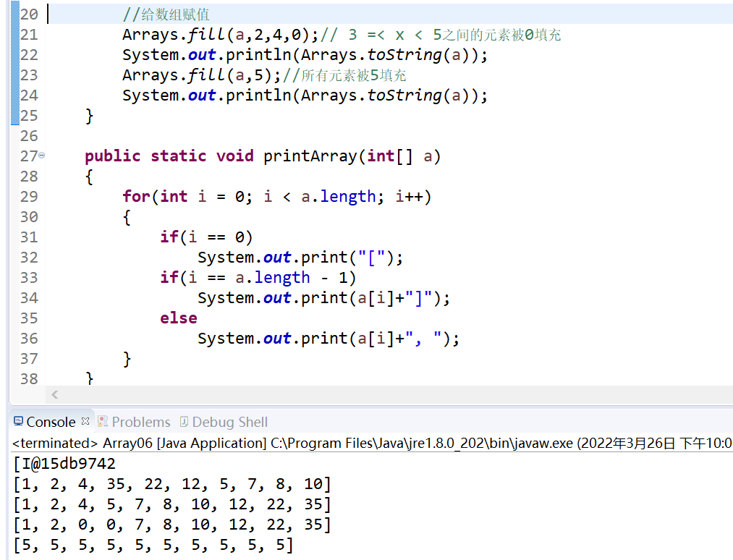The image size is (733, 560).
Task: Click the comment on line 20
Action: pyautogui.click(x=166, y=14)
